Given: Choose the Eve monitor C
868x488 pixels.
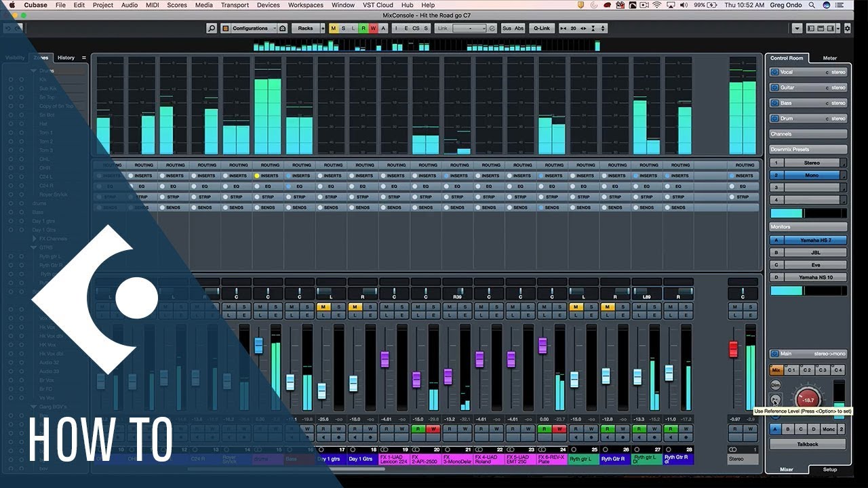Looking at the screenshot, I should point(815,264).
